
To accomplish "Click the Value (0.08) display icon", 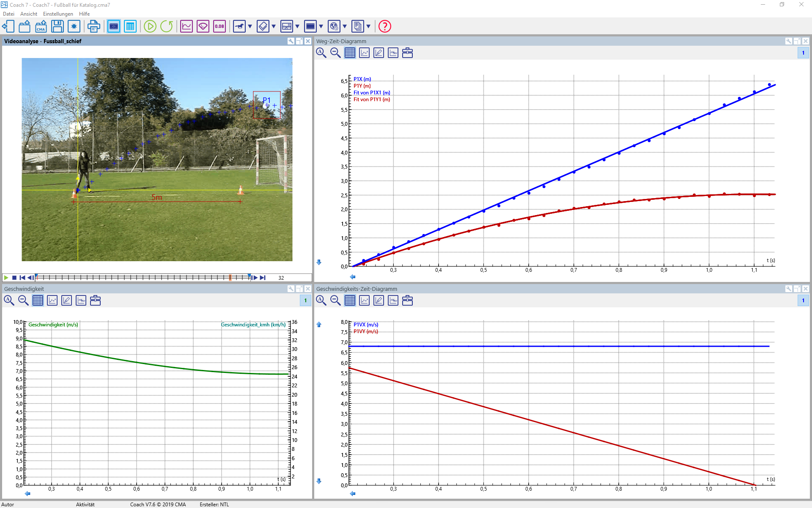I will point(219,26).
